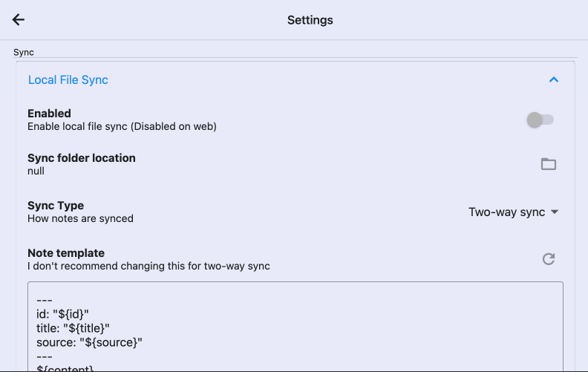The height and width of the screenshot is (372, 588).
Task: Reset the note template with refresh icon
Action: click(549, 259)
